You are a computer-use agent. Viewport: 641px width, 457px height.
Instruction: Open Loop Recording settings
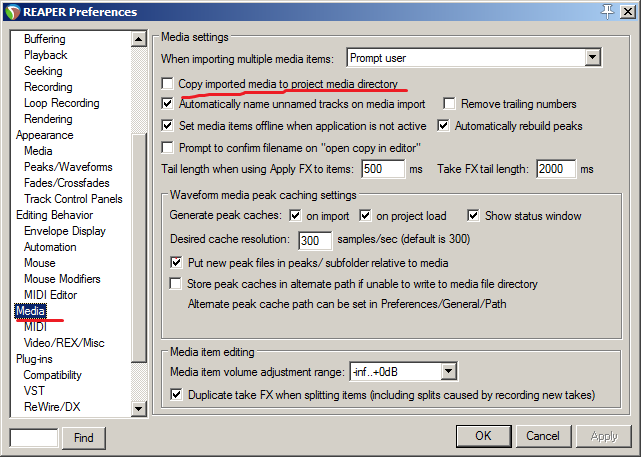pyautogui.click(x=62, y=103)
